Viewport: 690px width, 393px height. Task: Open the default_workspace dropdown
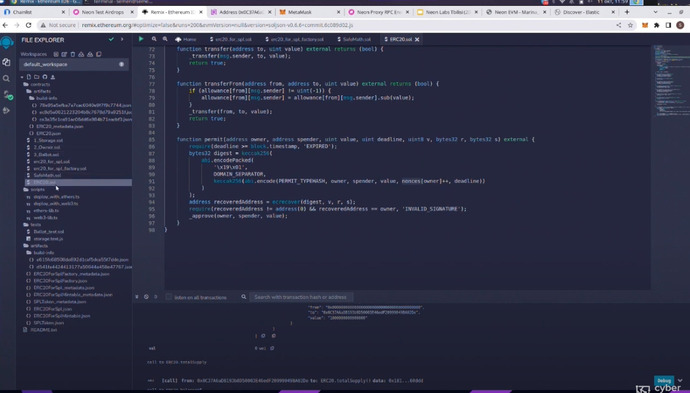point(74,64)
